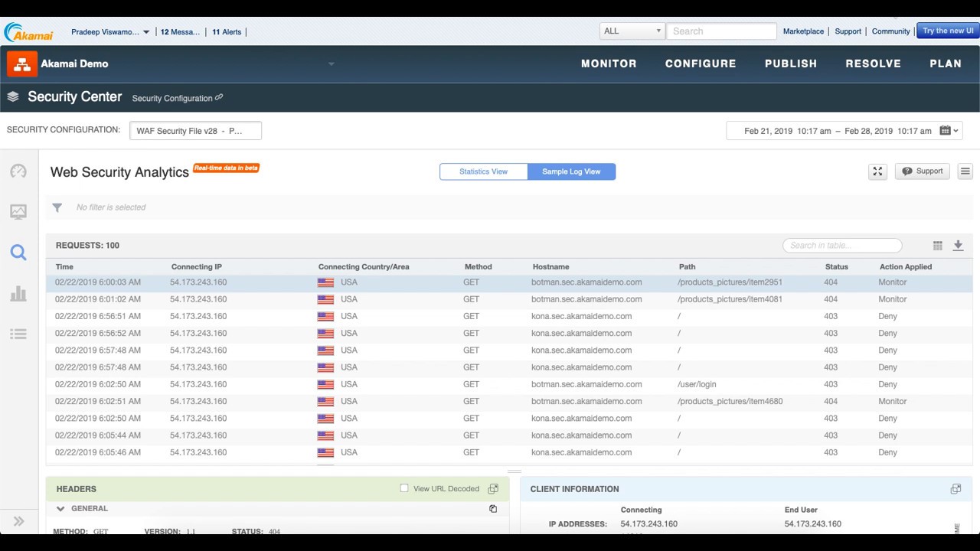The height and width of the screenshot is (551, 980).
Task: Open the Akamai Demo account switcher icon
Action: (22, 64)
